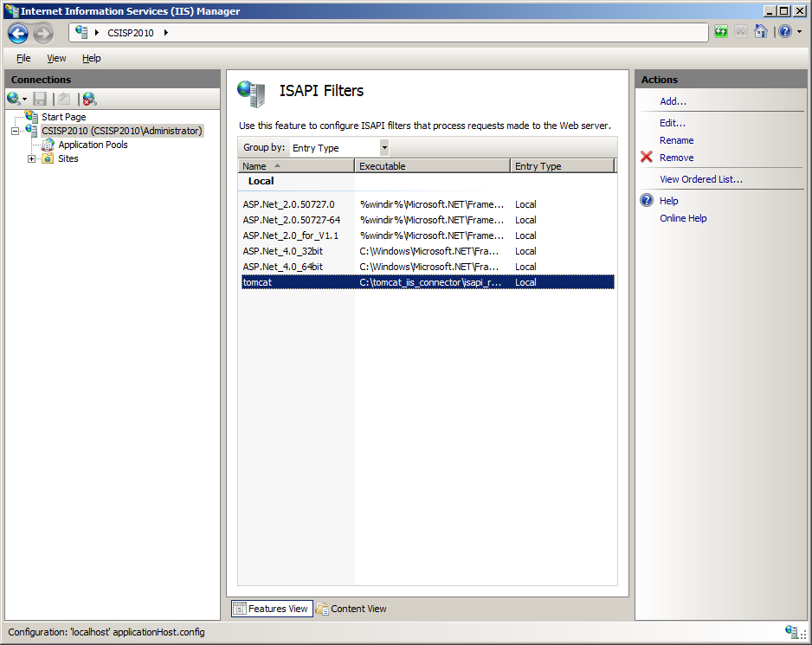Select Start Page in Connections tree
The image size is (812, 645).
(63, 117)
